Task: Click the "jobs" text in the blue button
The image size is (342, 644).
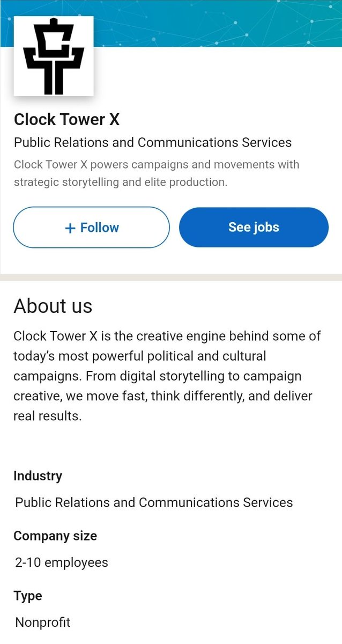Action: 266,228
